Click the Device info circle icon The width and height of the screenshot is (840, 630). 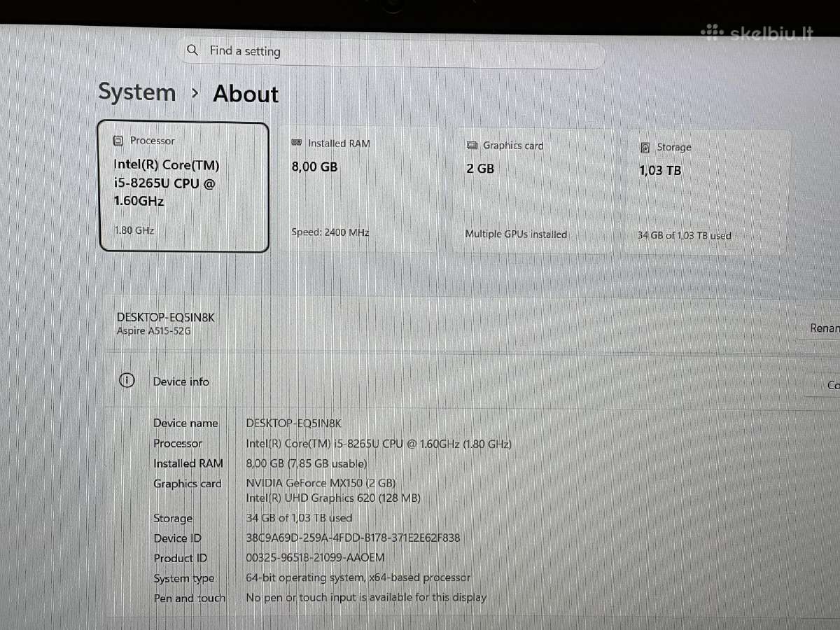pyautogui.click(x=127, y=380)
